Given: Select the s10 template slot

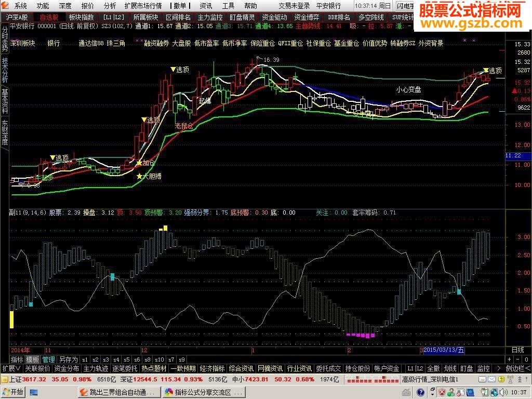Looking at the screenshot, I should [159, 360].
